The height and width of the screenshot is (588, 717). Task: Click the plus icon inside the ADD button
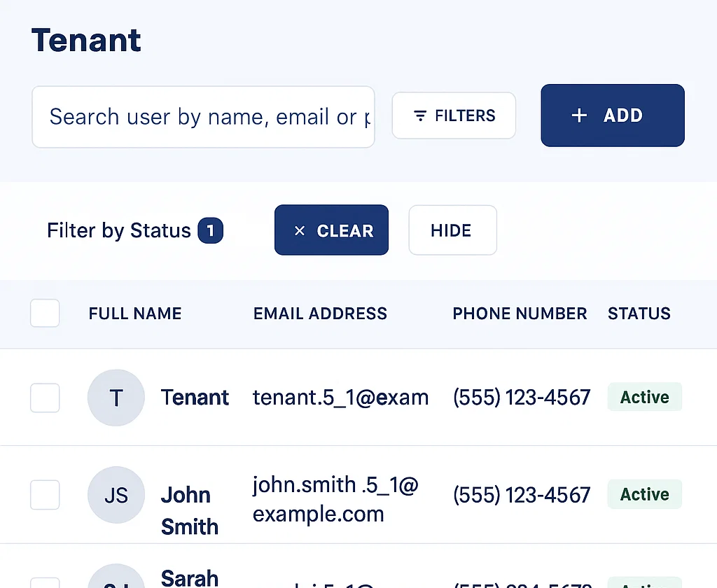(x=578, y=115)
